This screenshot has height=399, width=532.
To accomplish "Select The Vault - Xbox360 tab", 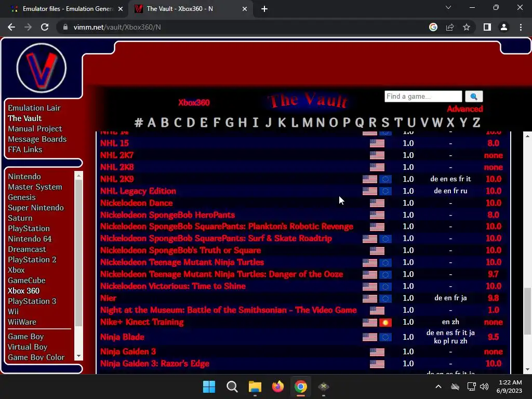I will tap(190, 9).
